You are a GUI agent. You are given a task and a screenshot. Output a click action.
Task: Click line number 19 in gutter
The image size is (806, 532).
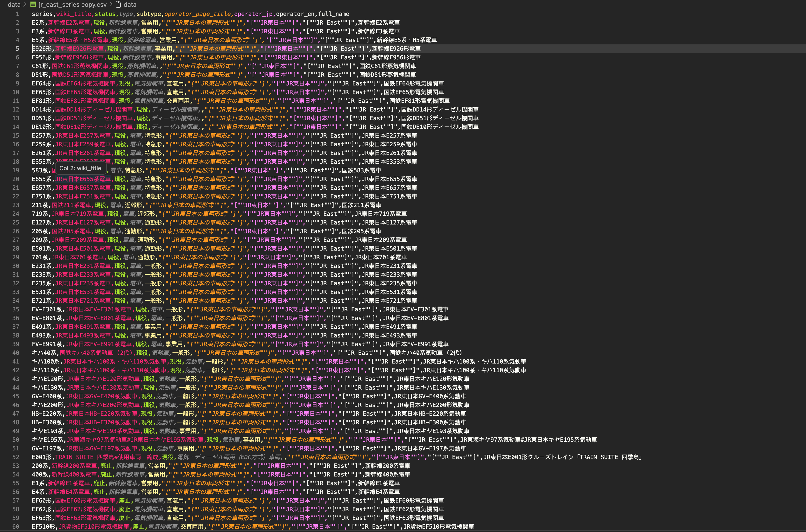point(16,170)
